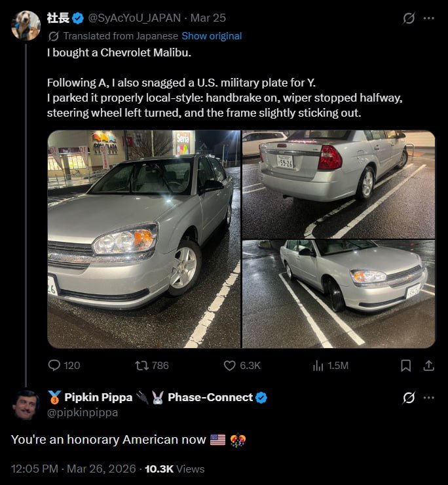This screenshot has width=448, height=485.
Task: Click the Show original translation link
Action: click(212, 36)
